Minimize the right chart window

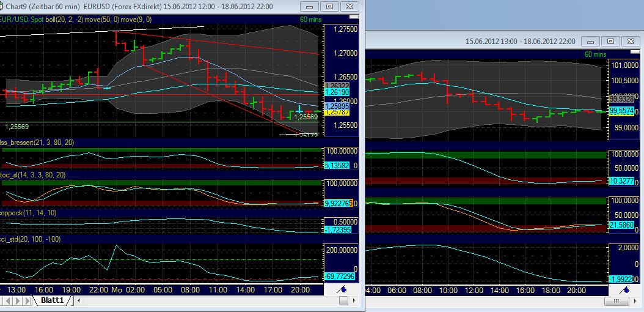click(x=591, y=42)
